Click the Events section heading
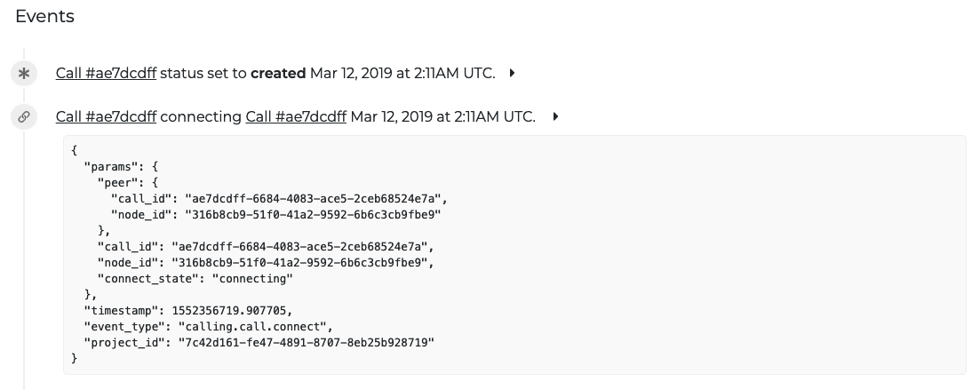Viewport: 980px width, 390px height. coord(44,16)
